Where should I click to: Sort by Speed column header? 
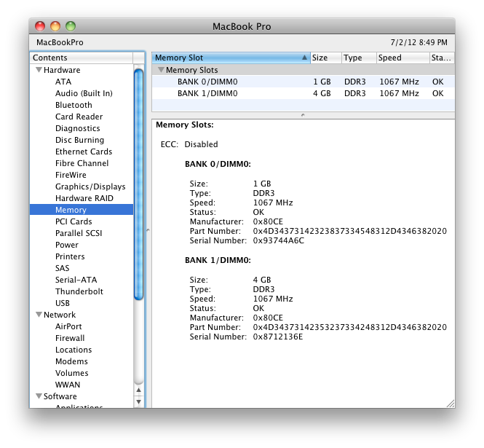tap(402, 58)
